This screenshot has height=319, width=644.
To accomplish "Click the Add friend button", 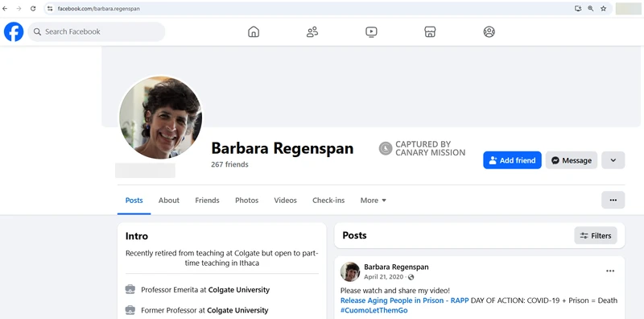I will [512, 160].
